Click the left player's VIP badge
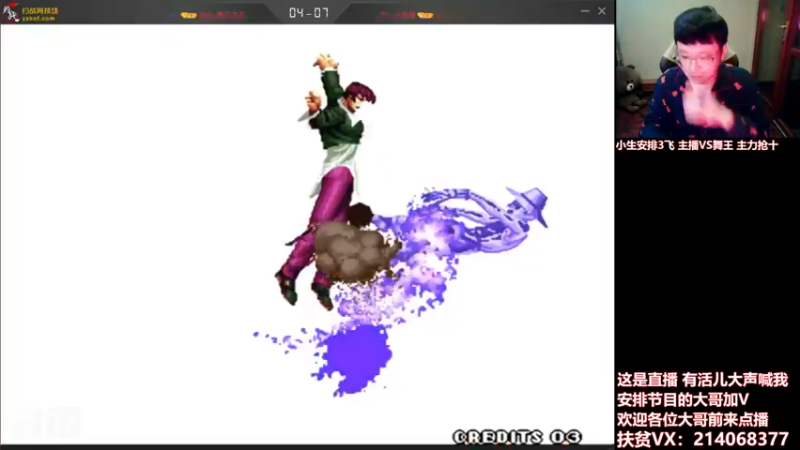Image resolution: width=800 pixels, height=450 pixels. pyautogui.click(x=188, y=15)
